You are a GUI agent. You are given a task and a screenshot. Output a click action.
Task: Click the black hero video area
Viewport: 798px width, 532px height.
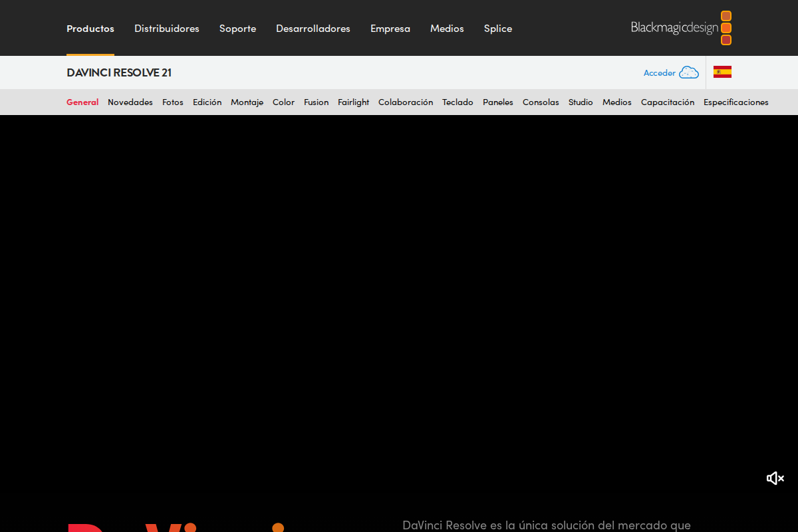pyautogui.click(x=399, y=306)
